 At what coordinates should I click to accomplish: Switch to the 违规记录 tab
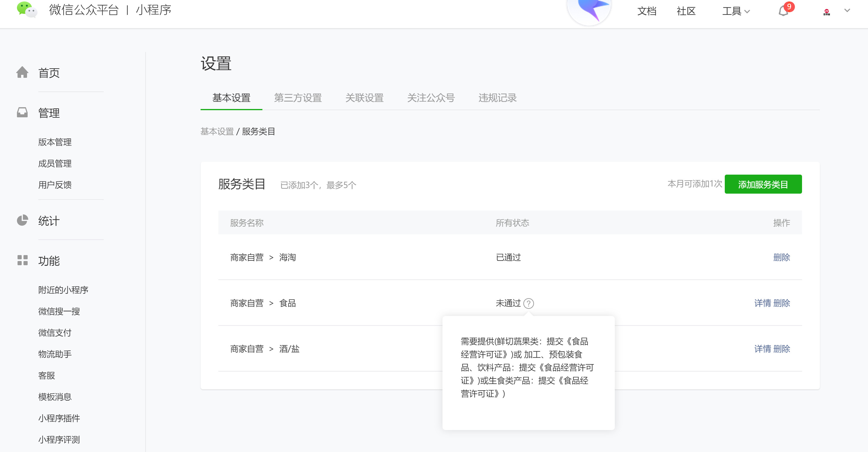(497, 98)
